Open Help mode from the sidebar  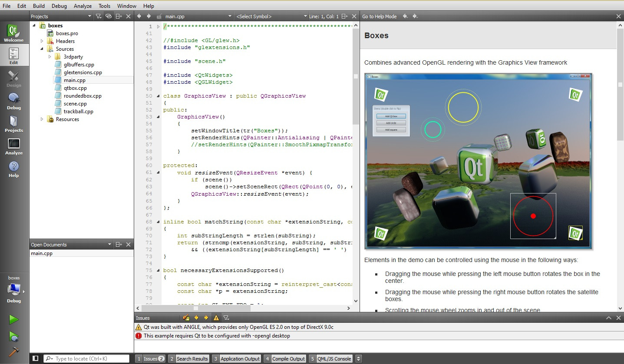14,168
